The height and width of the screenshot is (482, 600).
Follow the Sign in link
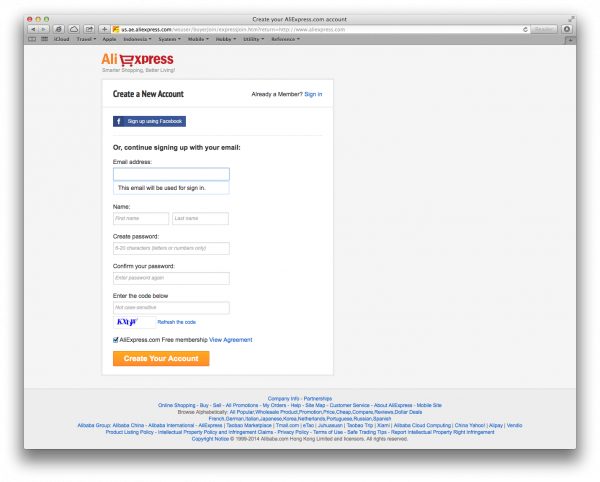click(313, 94)
